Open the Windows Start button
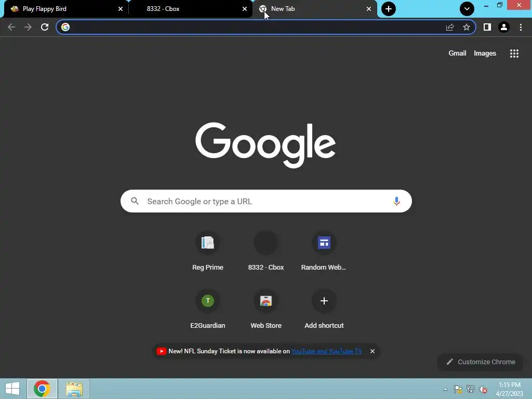Screen dimensions: 532x399 (x=12, y=389)
